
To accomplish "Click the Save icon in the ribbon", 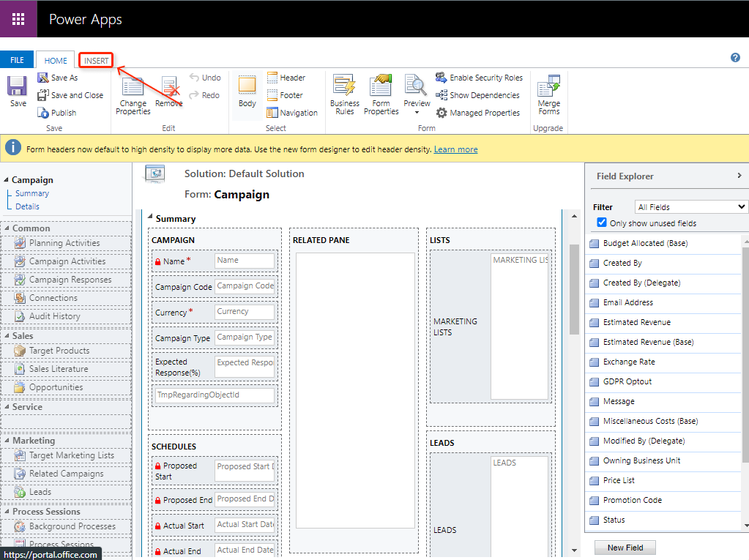I will pyautogui.click(x=18, y=91).
